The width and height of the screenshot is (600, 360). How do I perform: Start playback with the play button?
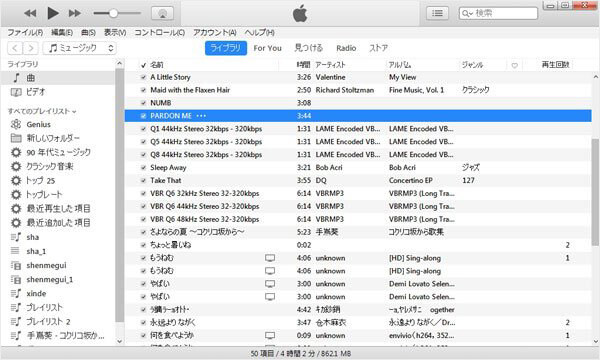coord(52,13)
